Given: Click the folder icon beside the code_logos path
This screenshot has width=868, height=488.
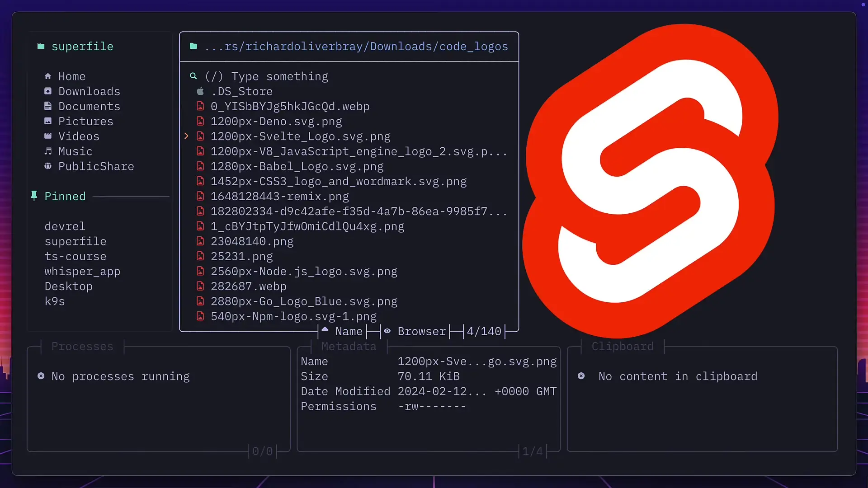Looking at the screenshot, I should (x=193, y=46).
